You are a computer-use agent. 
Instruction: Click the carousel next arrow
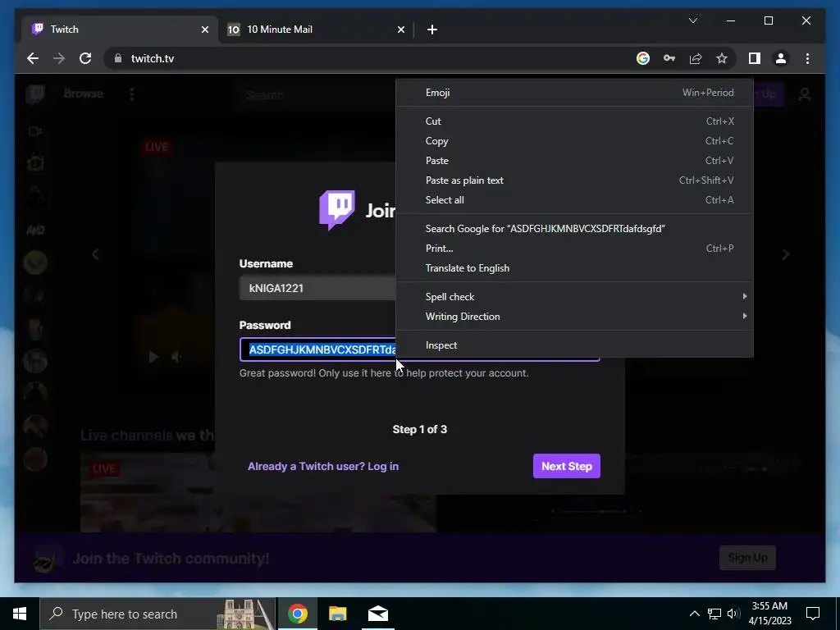click(x=785, y=254)
